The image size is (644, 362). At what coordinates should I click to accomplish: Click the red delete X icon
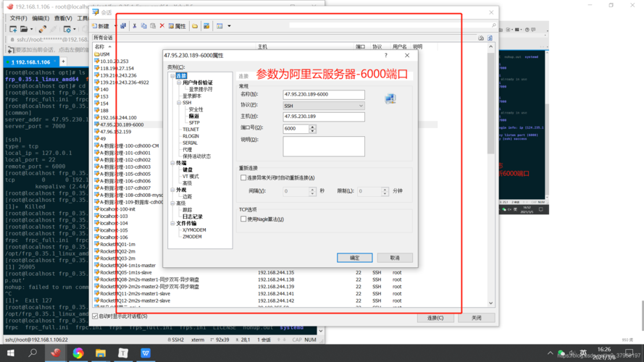162,26
